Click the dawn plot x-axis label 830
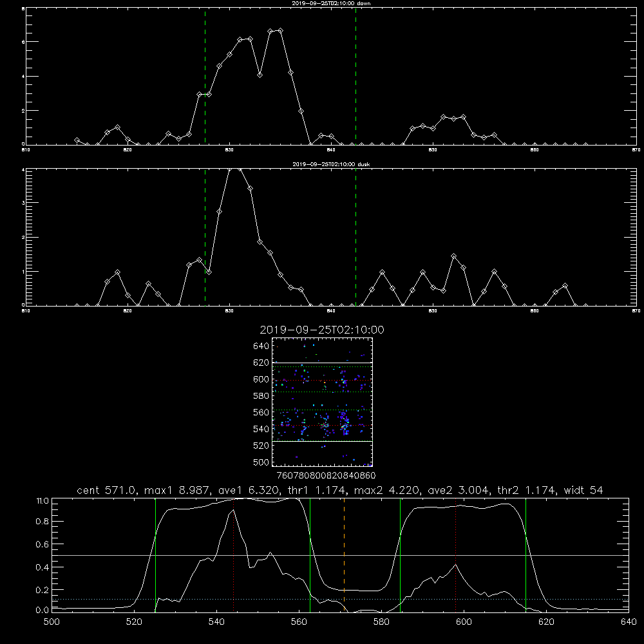The width and height of the screenshot is (644, 644). [x=229, y=150]
